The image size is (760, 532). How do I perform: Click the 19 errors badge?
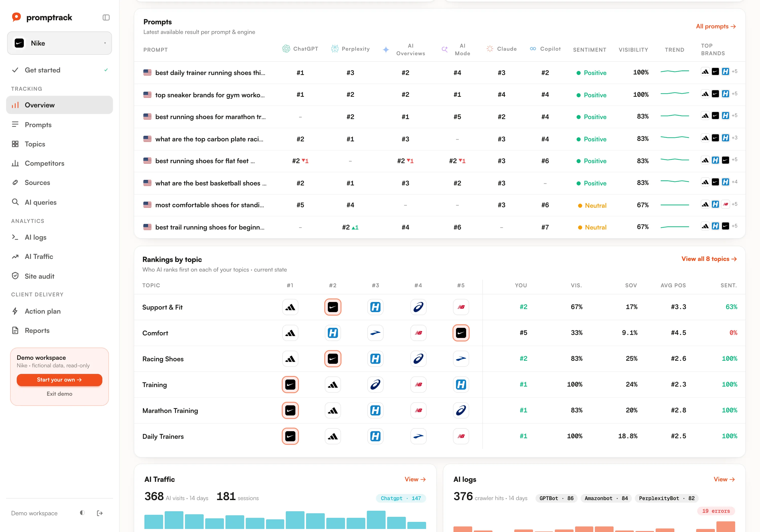716,511
